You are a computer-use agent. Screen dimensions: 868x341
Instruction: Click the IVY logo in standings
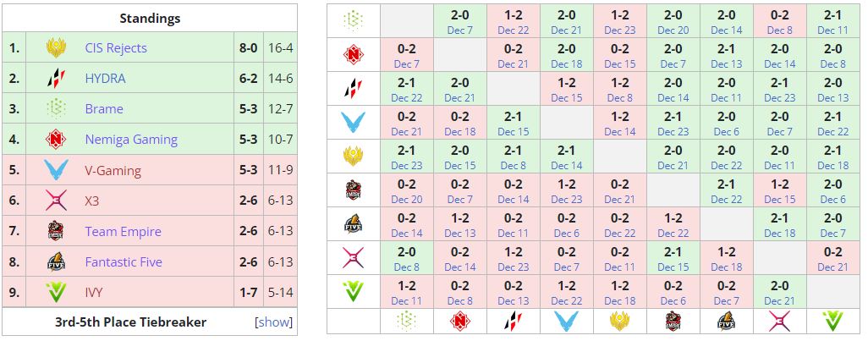pyautogui.click(x=56, y=293)
